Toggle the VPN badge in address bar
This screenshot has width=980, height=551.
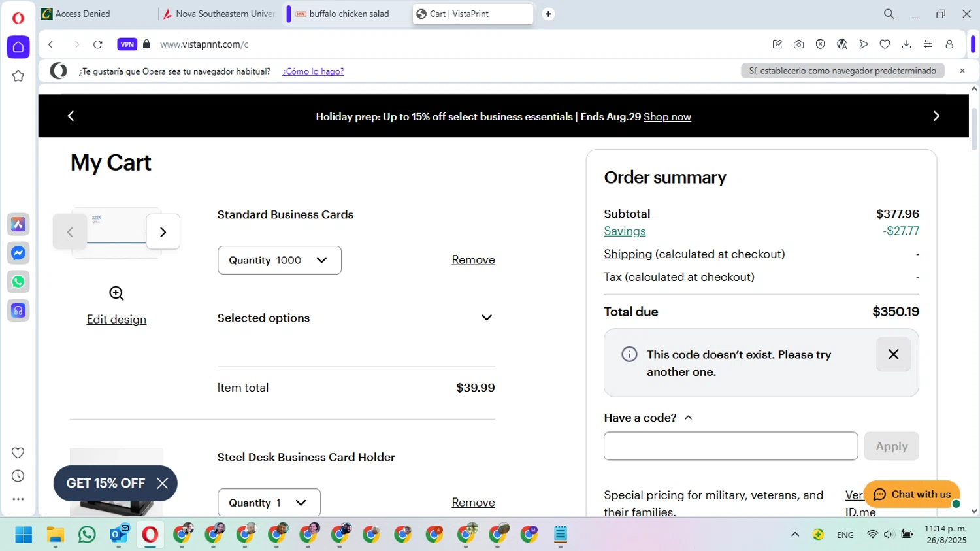tap(127, 44)
